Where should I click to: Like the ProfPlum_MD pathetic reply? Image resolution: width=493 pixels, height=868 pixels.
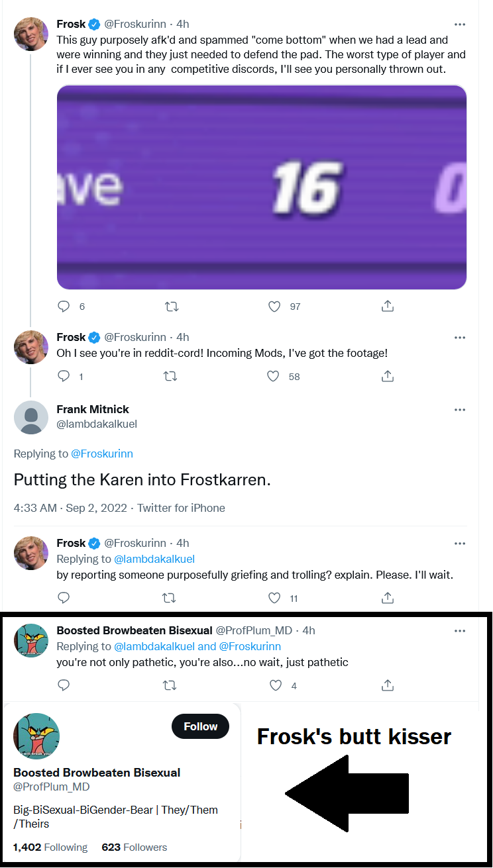pos(276,685)
